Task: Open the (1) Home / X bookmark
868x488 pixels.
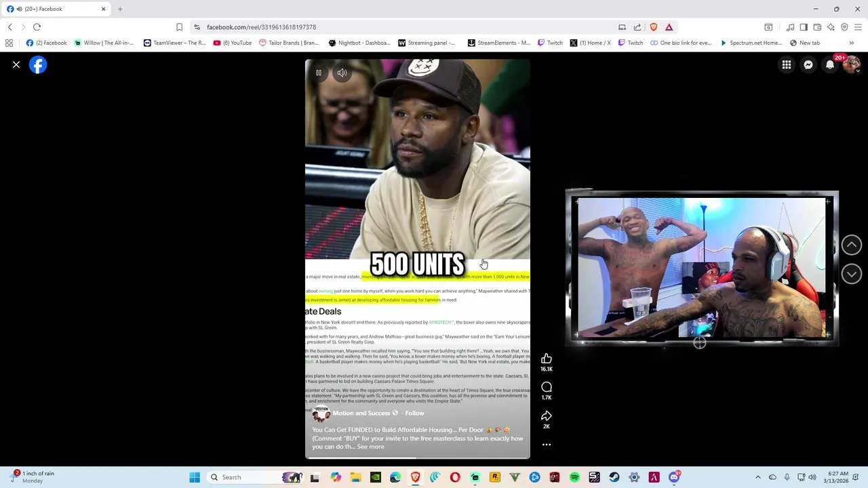Action: click(x=590, y=43)
